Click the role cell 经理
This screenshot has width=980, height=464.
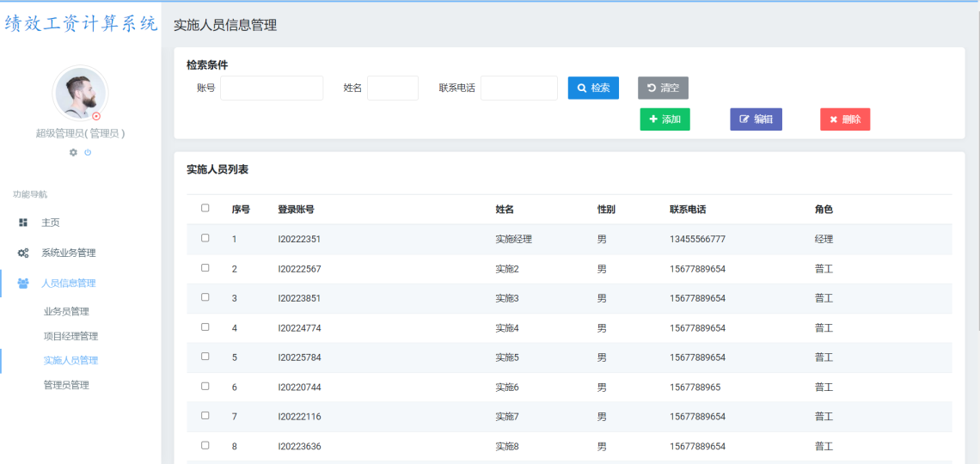pos(824,239)
